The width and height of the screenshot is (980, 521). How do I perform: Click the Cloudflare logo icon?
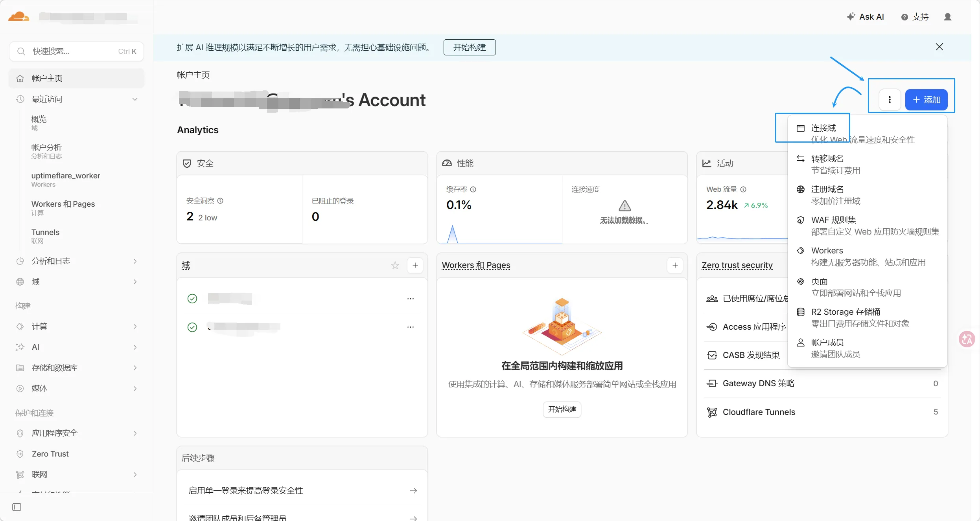click(x=18, y=17)
